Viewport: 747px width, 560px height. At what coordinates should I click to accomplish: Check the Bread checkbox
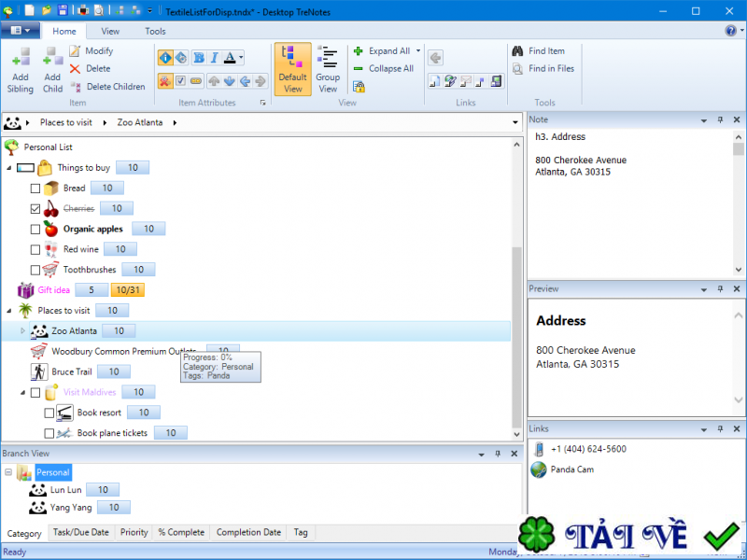tap(35, 188)
